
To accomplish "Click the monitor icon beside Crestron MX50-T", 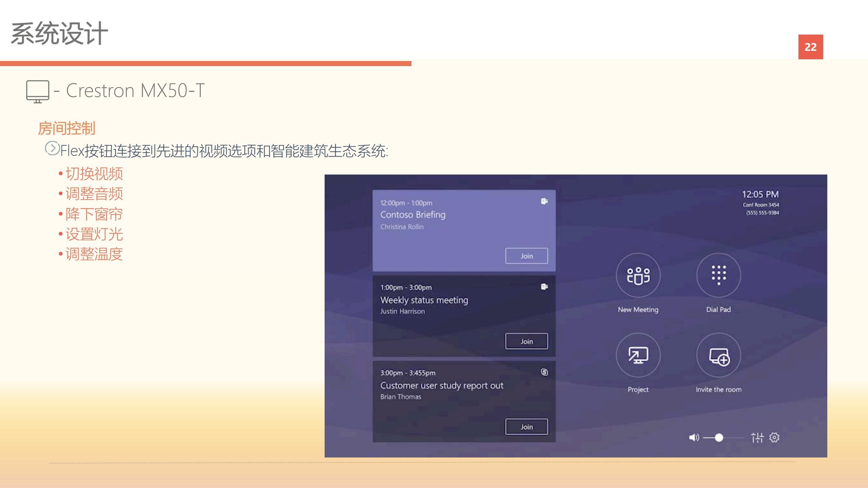I will (x=38, y=91).
